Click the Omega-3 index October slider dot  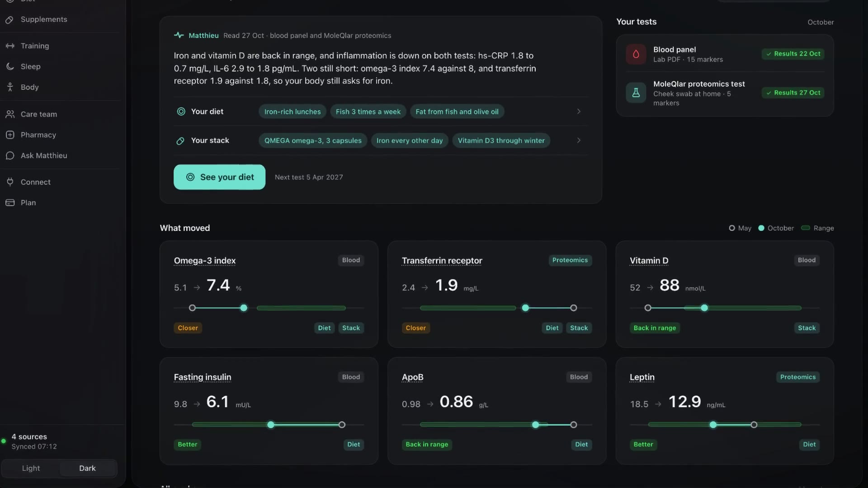244,308
